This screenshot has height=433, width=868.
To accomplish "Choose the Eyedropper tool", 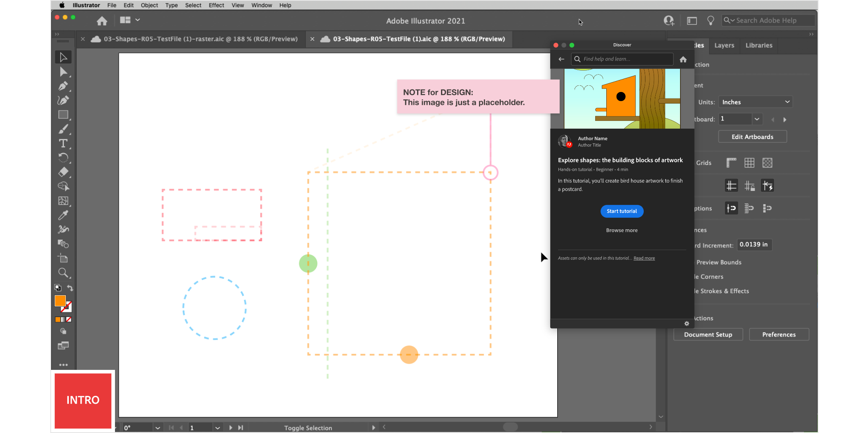I will tap(63, 215).
